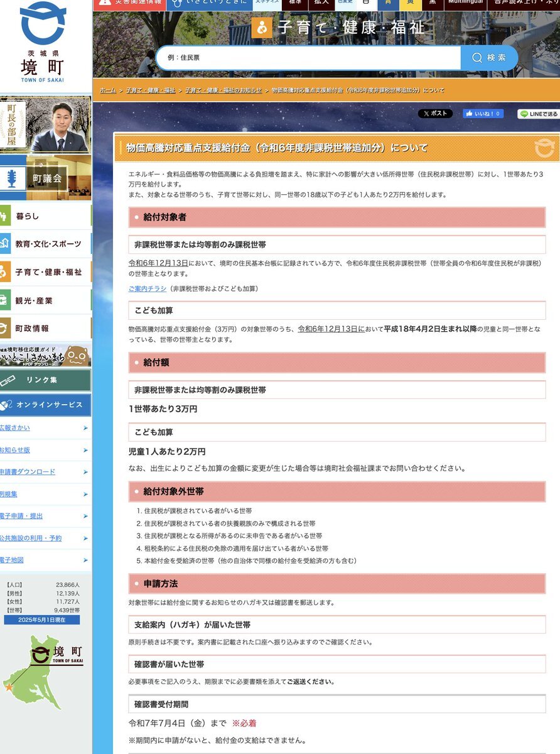
Task: Open the 町長の部屋 mayor banner
Action: [45, 126]
